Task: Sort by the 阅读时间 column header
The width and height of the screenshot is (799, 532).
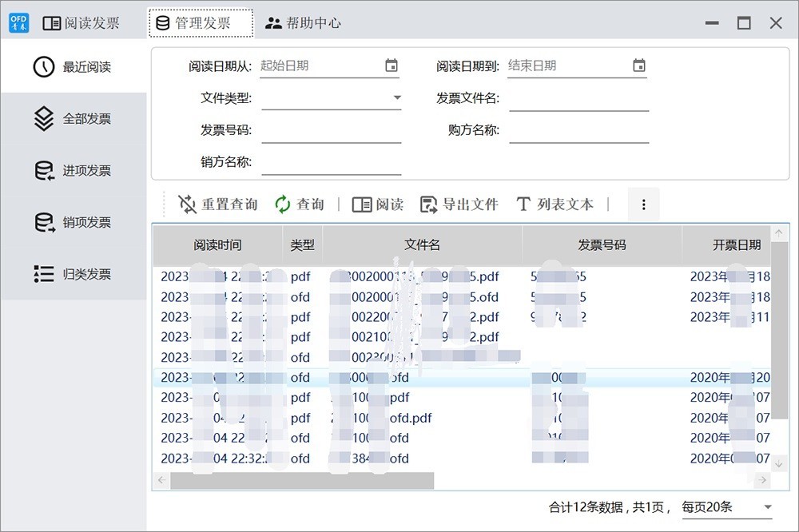Action: [x=217, y=245]
